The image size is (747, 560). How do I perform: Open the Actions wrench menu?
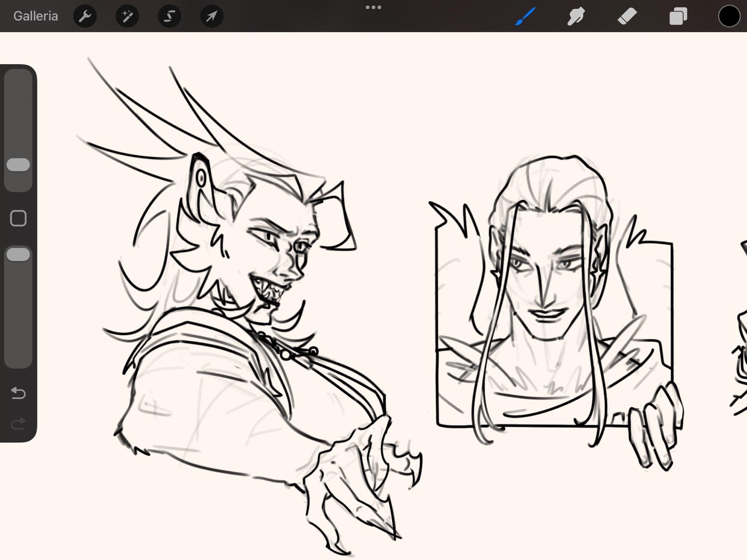[85, 16]
